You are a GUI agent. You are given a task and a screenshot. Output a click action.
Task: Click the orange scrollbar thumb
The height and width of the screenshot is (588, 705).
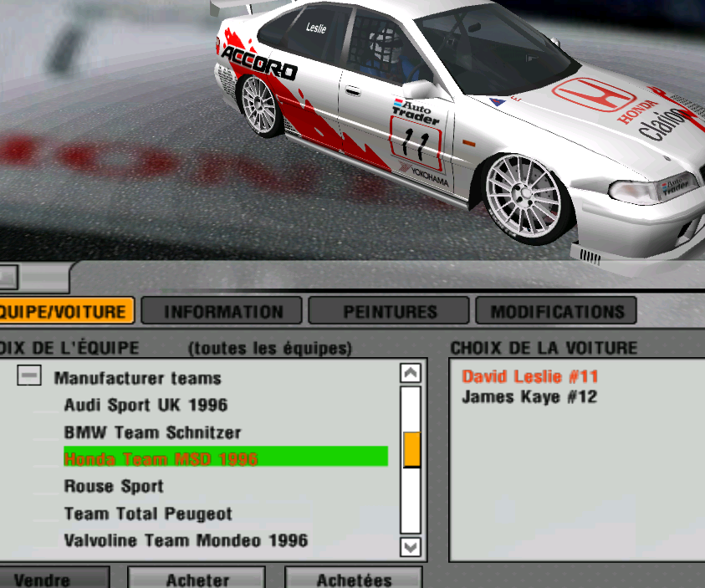click(411, 449)
